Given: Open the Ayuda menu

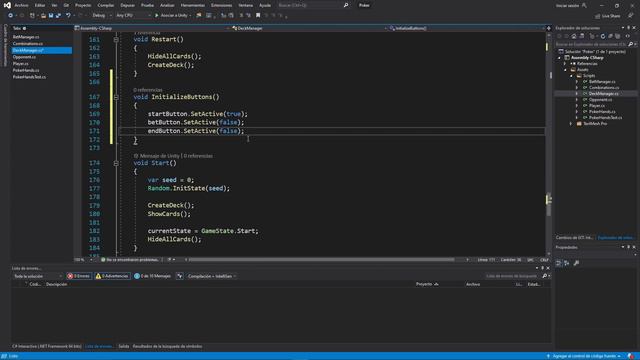Looking at the screenshot, I should pyautogui.click(x=265, y=5).
